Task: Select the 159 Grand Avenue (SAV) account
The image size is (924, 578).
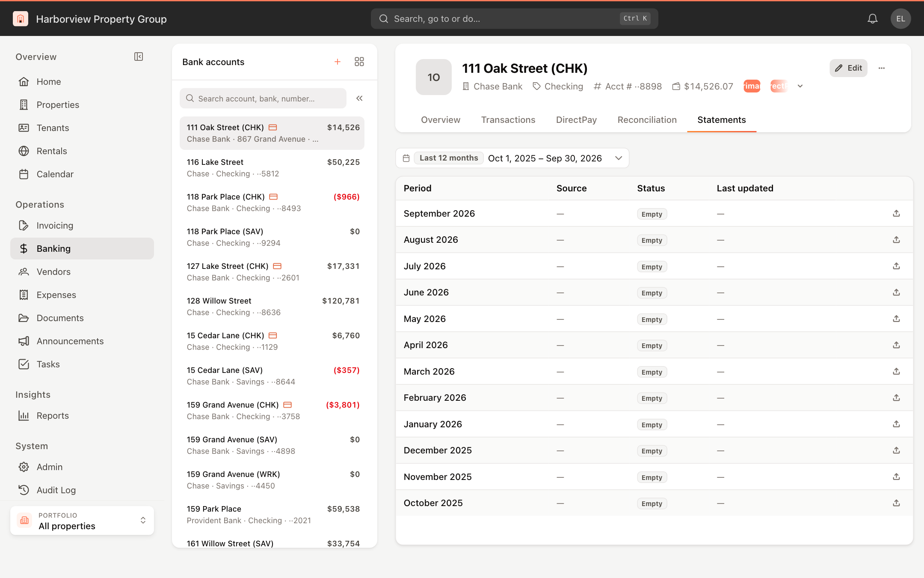Action: pos(272,445)
